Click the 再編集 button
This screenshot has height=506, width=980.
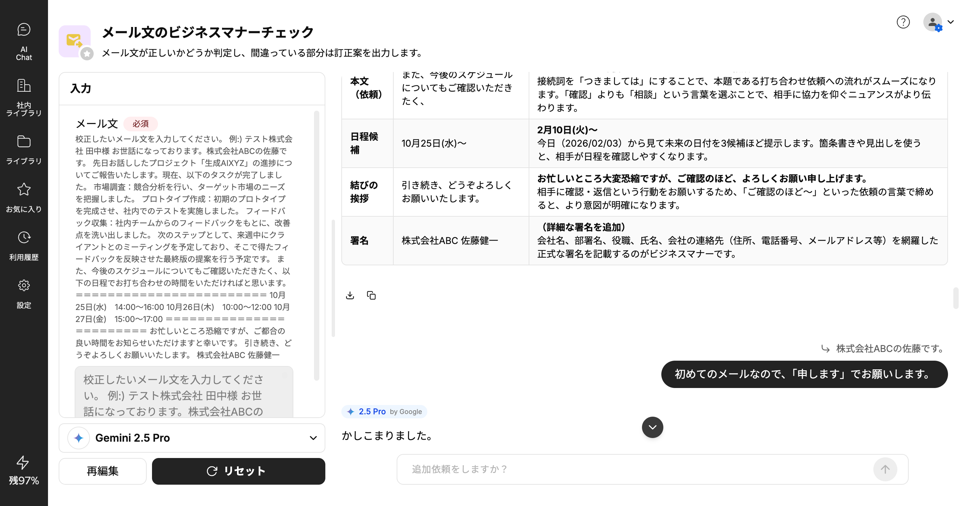click(102, 471)
